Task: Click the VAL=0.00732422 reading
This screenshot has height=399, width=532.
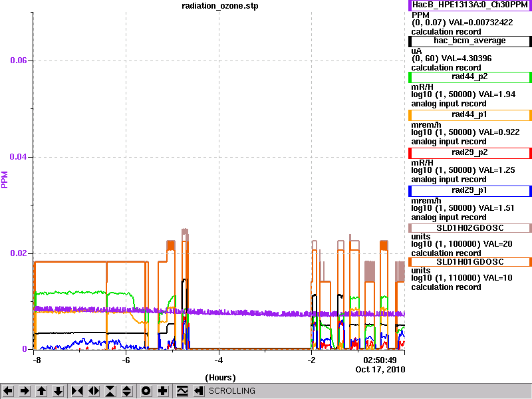Action: (x=481, y=23)
